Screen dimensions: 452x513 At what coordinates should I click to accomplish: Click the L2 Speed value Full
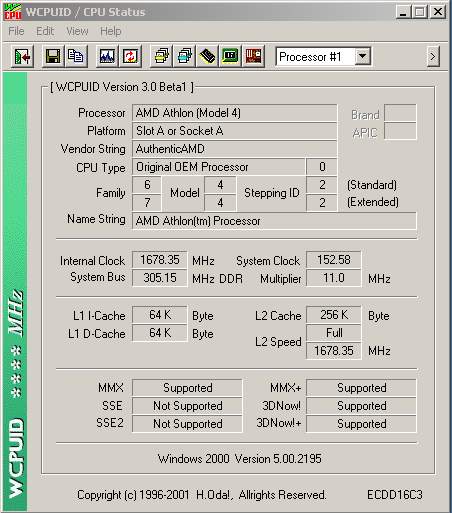coord(334,333)
